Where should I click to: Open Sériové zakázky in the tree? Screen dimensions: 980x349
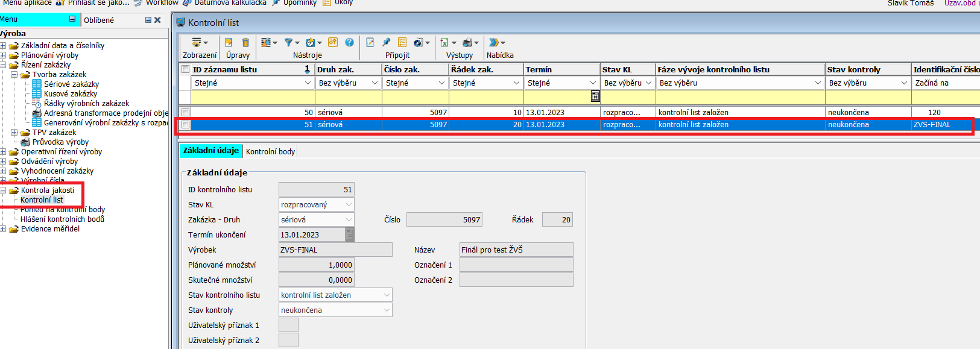coord(71,84)
